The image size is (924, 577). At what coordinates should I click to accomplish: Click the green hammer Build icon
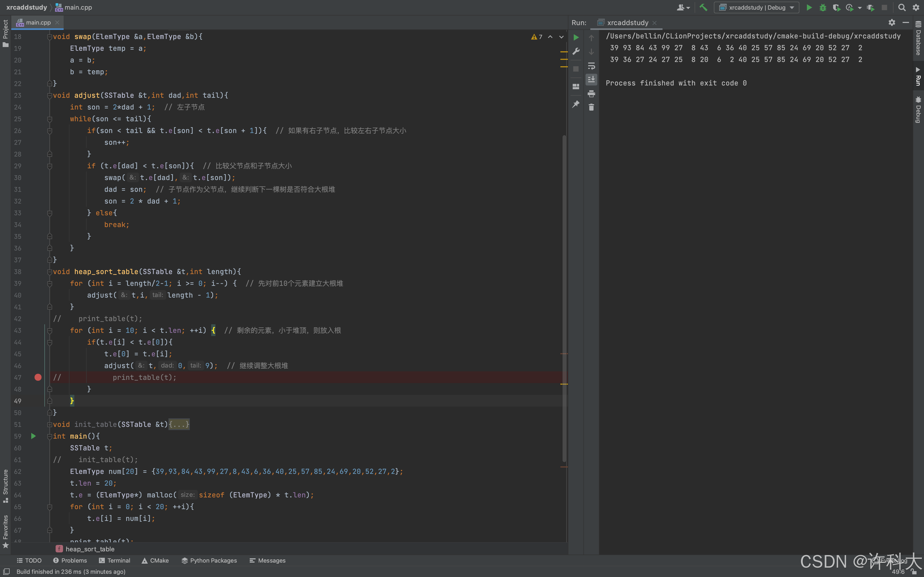(703, 7)
